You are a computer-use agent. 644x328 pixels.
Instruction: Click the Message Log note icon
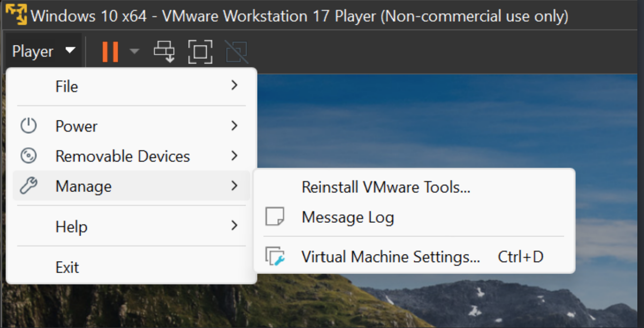tap(275, 217)
